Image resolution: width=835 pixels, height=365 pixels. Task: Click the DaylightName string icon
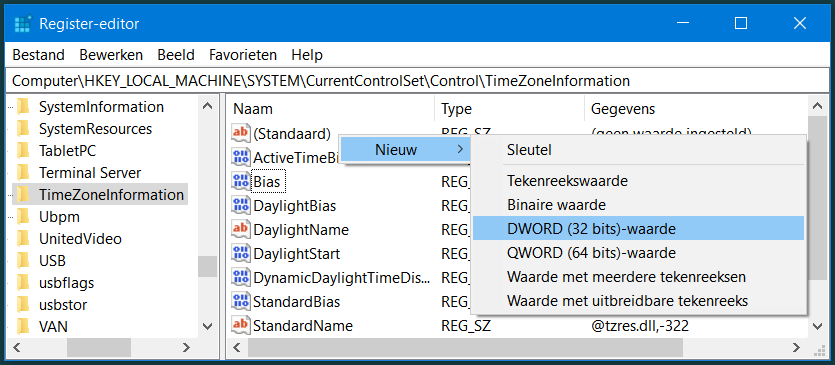[241, 230]
